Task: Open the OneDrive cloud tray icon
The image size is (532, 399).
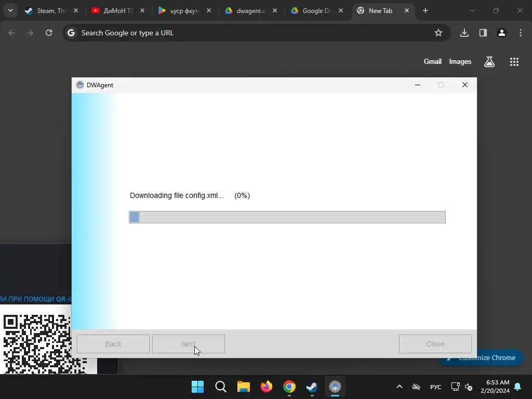Action: (x=416, y=387)
